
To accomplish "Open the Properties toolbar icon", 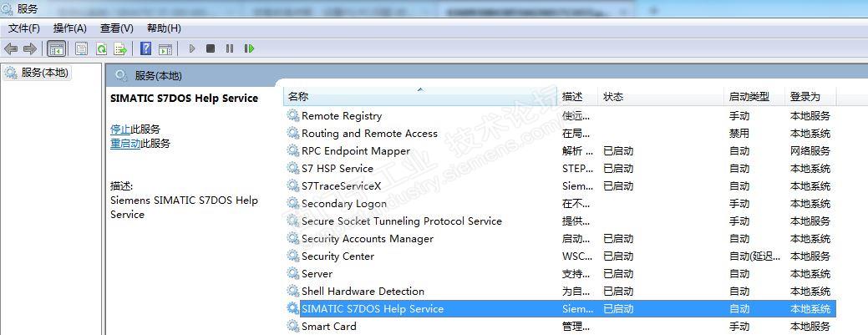I will click(x=81, y=49).
